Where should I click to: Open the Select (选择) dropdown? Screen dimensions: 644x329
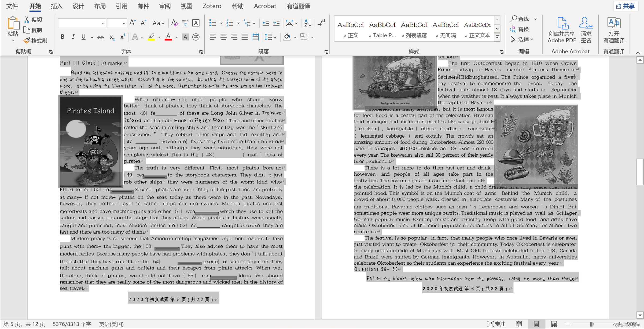(x=522, y=39)
